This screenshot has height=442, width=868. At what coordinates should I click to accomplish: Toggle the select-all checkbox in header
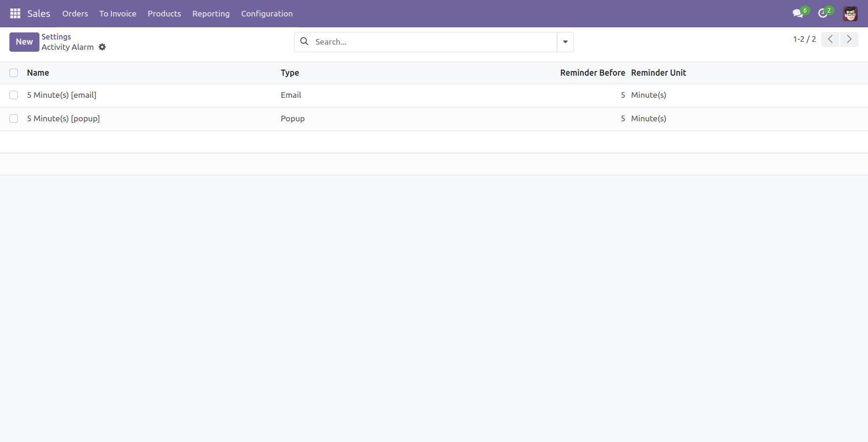pyautogui.click(x=14, y=73)
